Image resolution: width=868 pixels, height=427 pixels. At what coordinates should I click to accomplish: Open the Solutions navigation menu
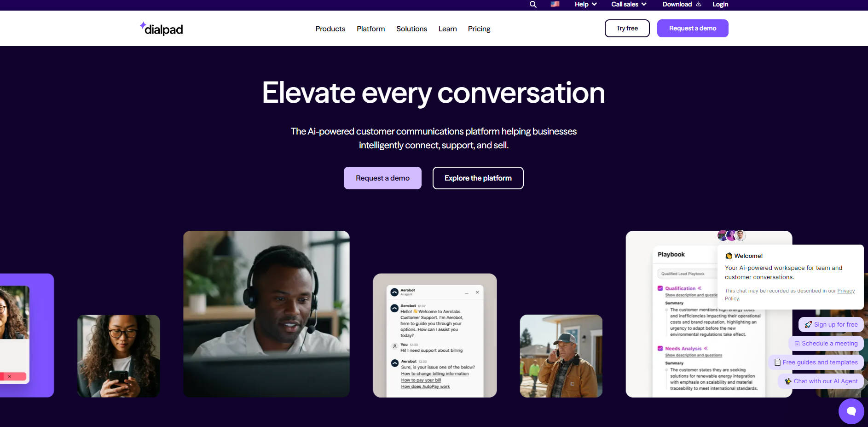411,29
